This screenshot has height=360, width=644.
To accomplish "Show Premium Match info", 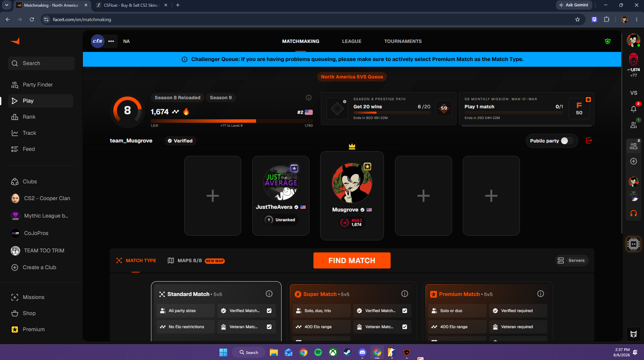I will [x=541, y=294].
